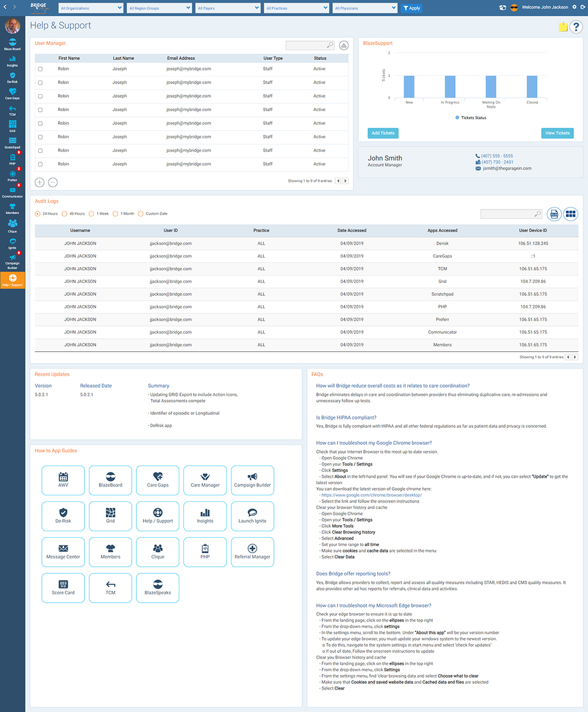The height and width of the screenshot is (712, 588).
Task: Open the Referral Manager guide tile
Action: point(252,552)
